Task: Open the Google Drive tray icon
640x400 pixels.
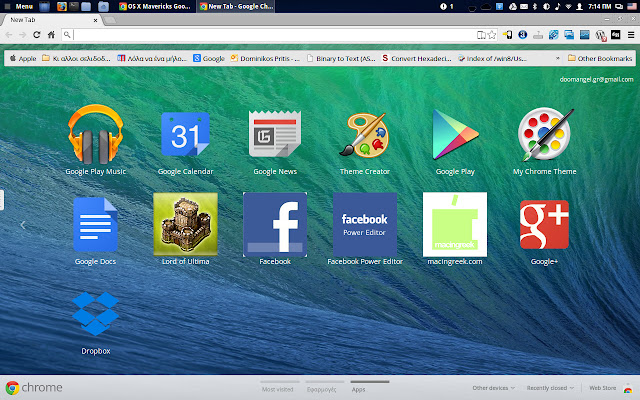Action: click(x=513, y=6)
